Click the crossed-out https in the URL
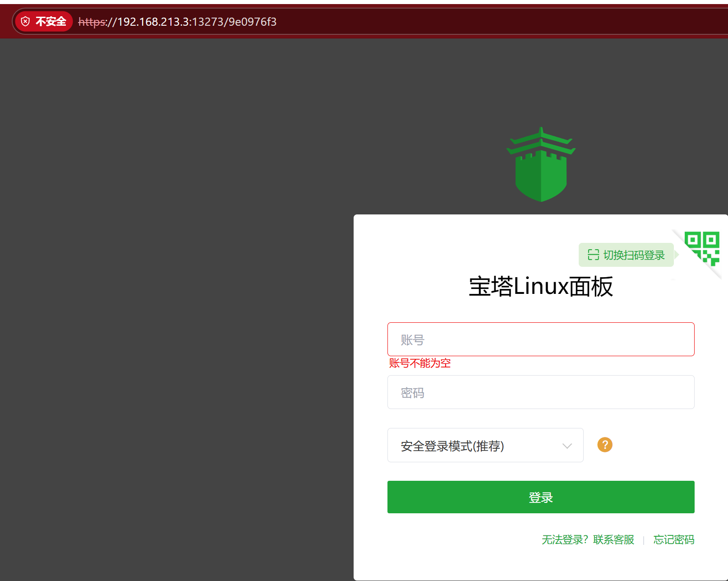Viewport: 728px width, 581px height. (92, 22)
